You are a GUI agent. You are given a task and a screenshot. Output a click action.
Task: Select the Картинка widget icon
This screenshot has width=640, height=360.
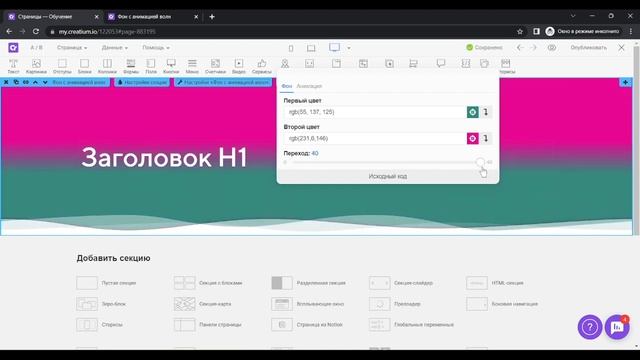point(36,66)
